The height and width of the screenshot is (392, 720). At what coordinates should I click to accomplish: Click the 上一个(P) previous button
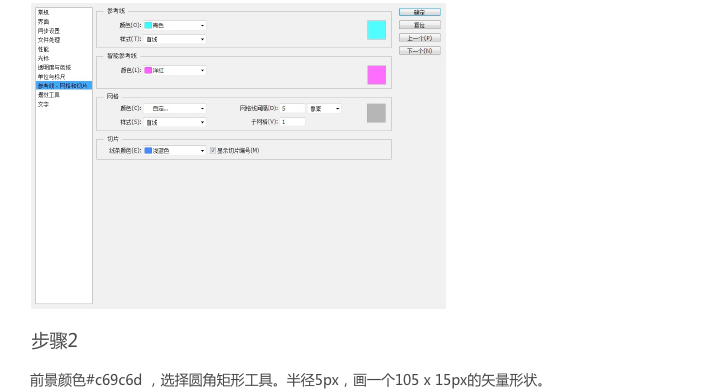click(x=420, y=38)
